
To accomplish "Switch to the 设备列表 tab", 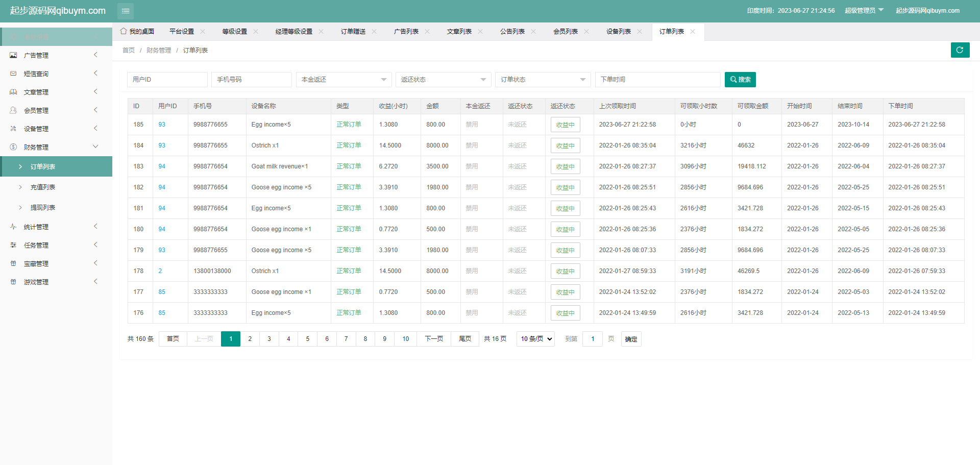I will click(x=618, y=32).
